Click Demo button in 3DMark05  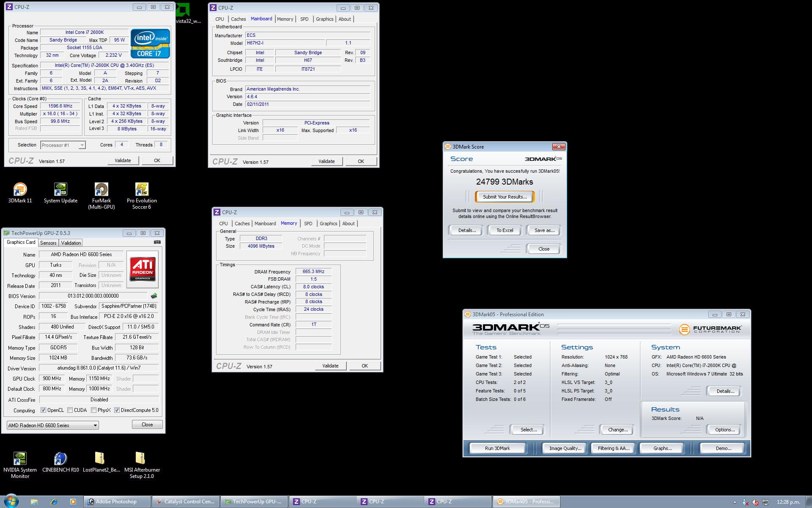[724, 448]
